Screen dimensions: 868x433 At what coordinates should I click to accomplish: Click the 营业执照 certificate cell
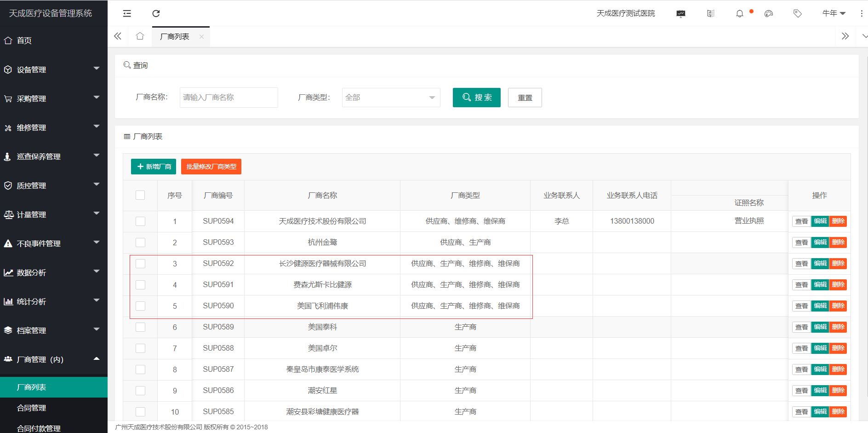(749, 221)
